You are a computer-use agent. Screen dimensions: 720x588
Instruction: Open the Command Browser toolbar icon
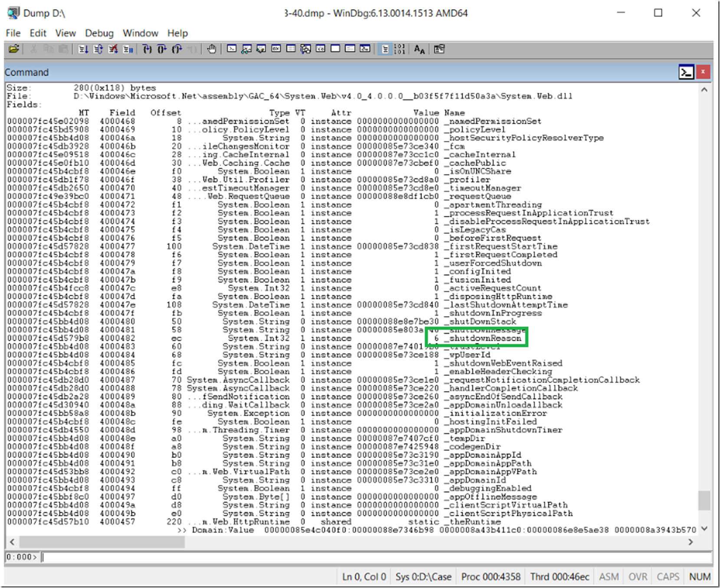pos(365,49)
